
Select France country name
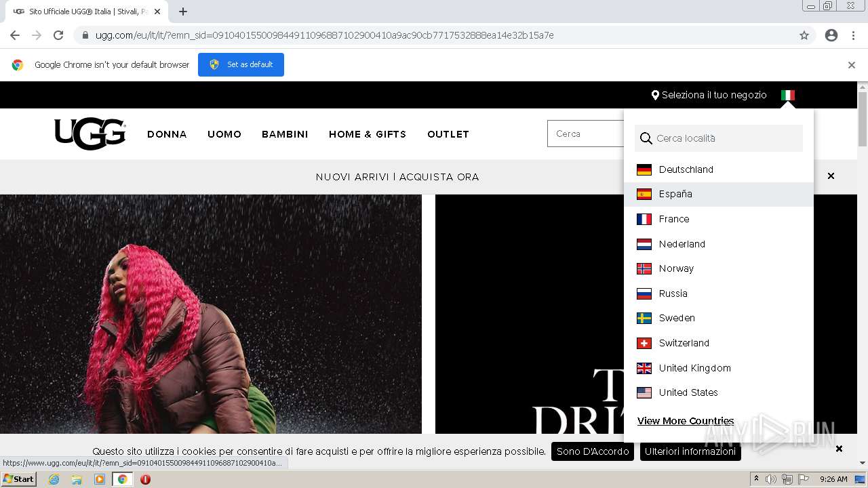click(674, 219)
